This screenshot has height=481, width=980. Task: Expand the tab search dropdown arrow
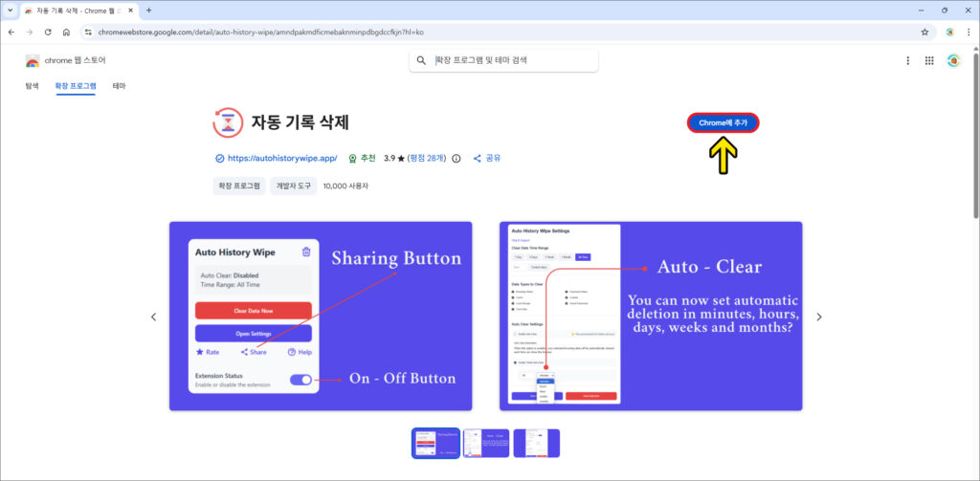point(10,10)
